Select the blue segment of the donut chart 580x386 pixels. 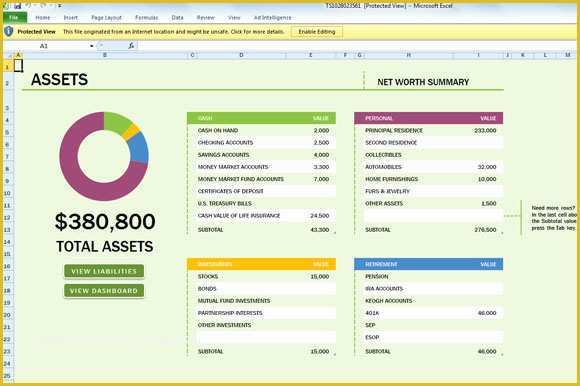(x=139, y=148)
